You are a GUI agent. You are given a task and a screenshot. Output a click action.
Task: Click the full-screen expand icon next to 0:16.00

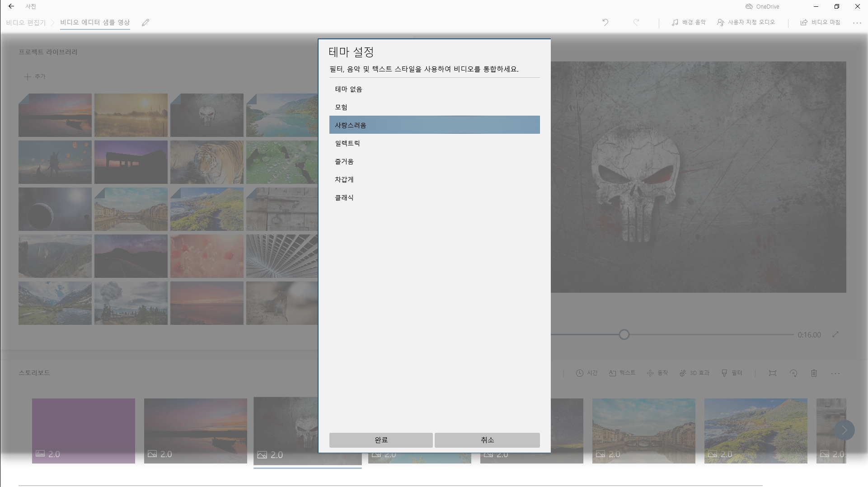(x=835, y=335)
